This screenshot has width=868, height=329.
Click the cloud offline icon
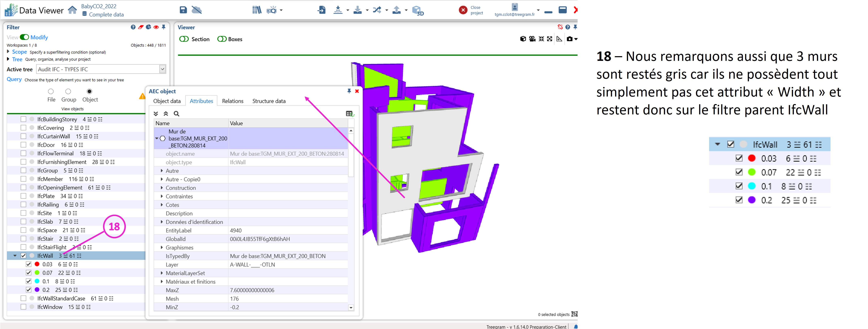click(196, 10)
